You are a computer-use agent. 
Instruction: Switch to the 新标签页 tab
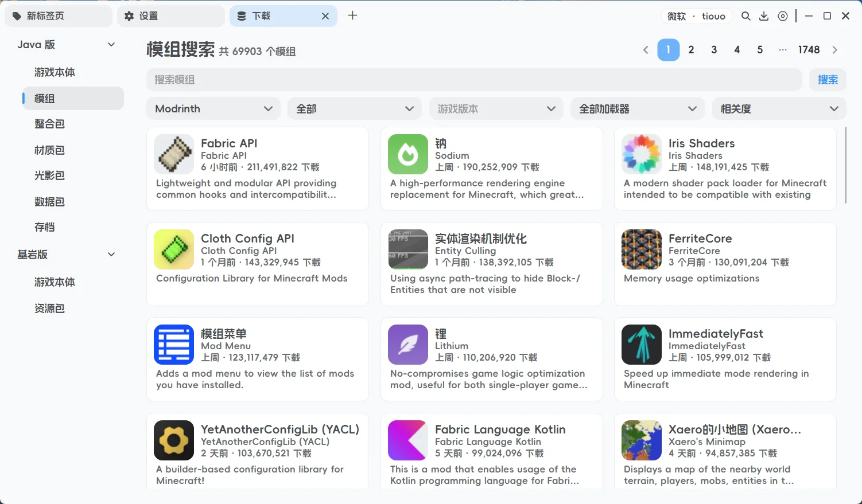58,16
